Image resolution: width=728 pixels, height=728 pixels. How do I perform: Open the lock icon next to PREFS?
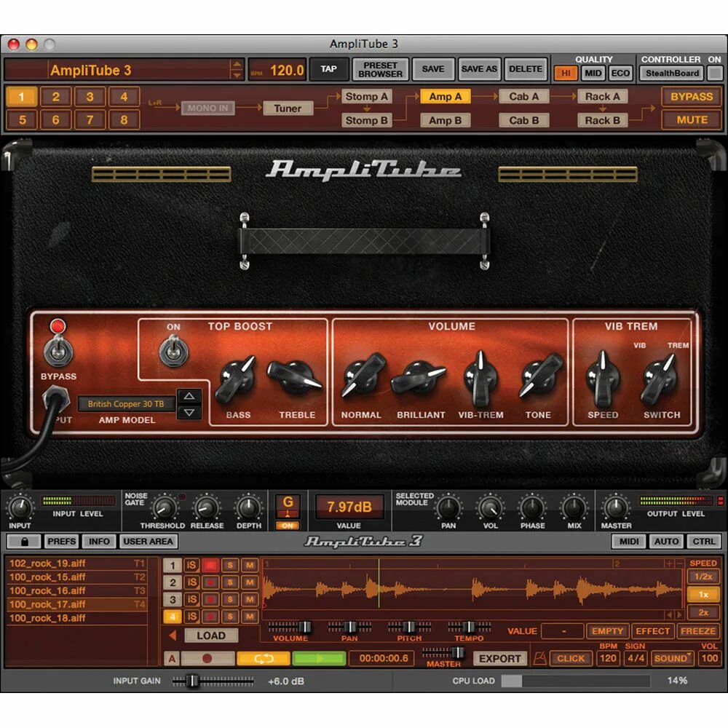click(x=25, y=542)
